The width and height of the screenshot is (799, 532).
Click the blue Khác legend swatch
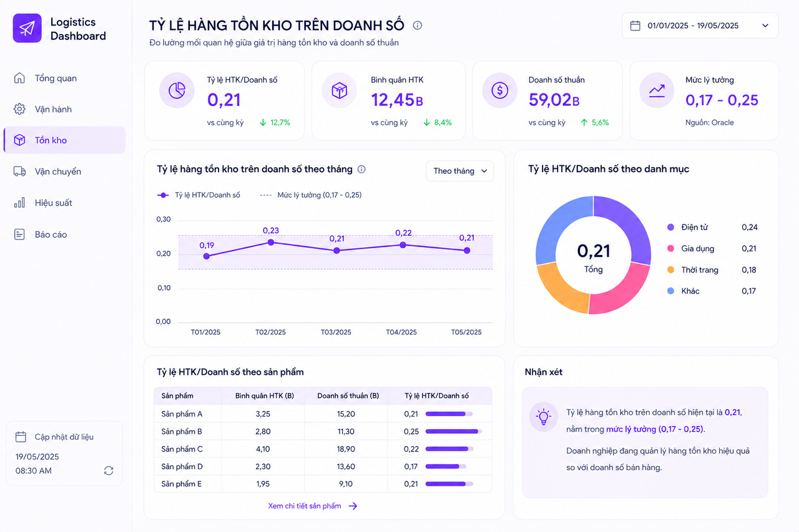(670, 291)
